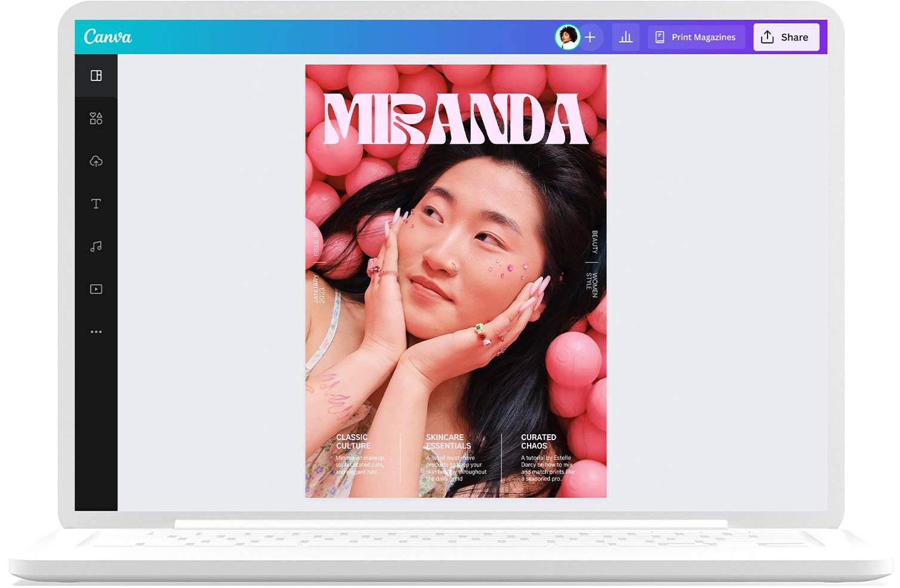Add a collaborator using the plus icon
This screenshot has height=588, width=900.
tap(590, 37)
